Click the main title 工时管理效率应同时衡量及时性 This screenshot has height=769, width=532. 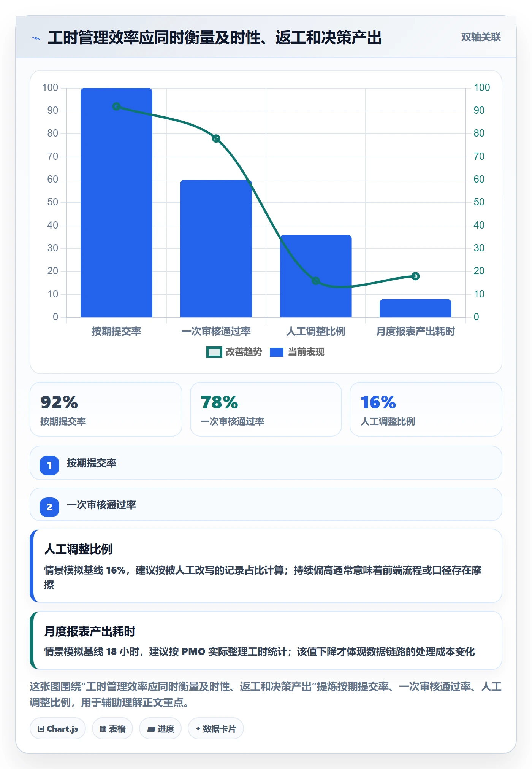pyautogui.click(x=215, y=38)
